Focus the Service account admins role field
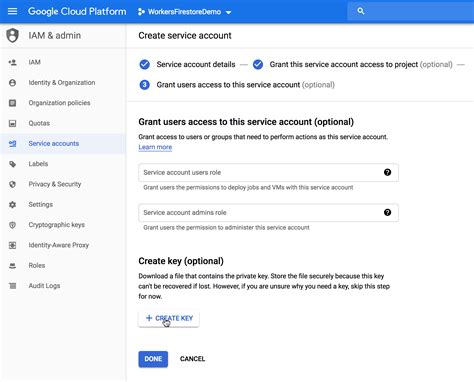Image resolution: width=474 pixels, height=382 pixels. point(268,213)
